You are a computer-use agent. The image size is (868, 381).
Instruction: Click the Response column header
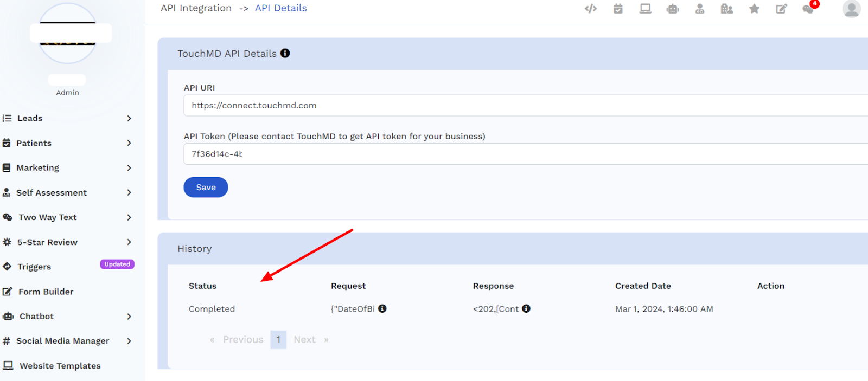493,286
